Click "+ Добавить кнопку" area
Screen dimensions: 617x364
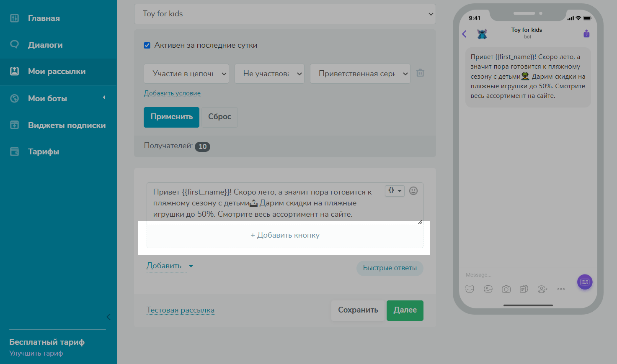coord(285,235)
